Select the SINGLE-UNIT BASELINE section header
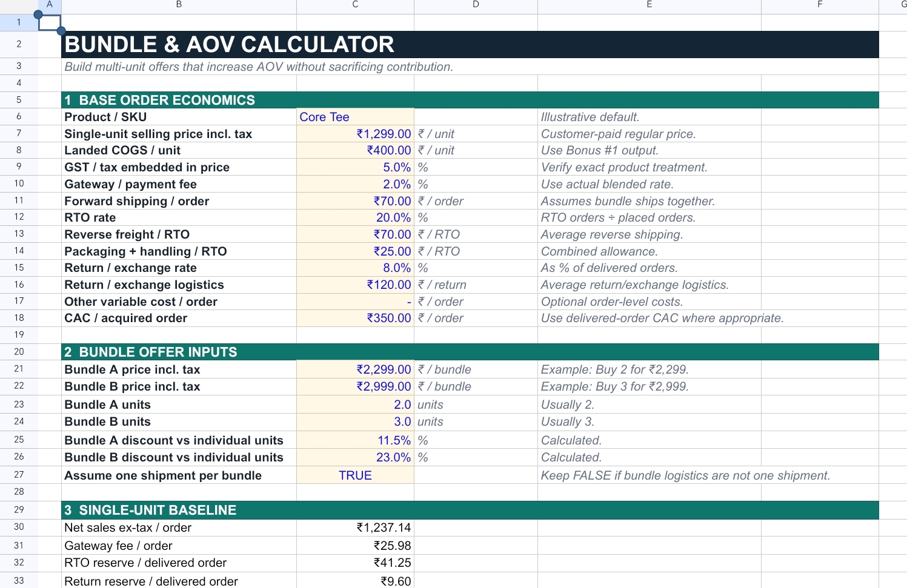This screenshot has height=588, width=907. tap(470, 510)
